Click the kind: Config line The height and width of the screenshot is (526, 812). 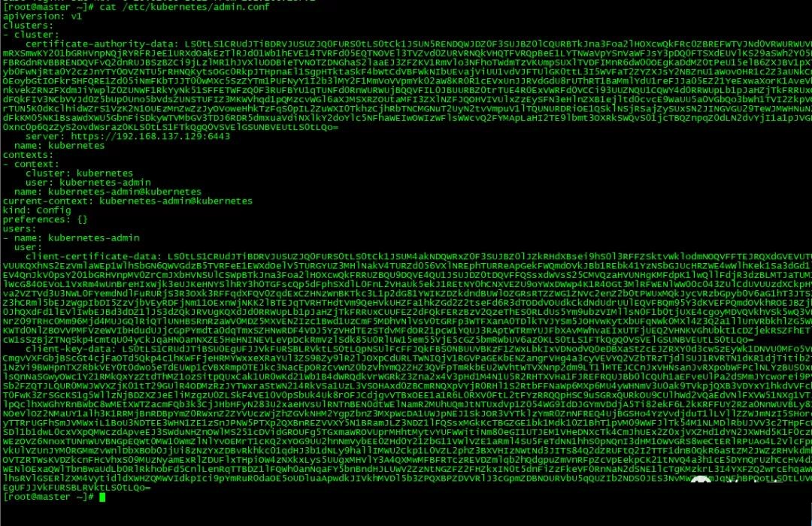37,210
